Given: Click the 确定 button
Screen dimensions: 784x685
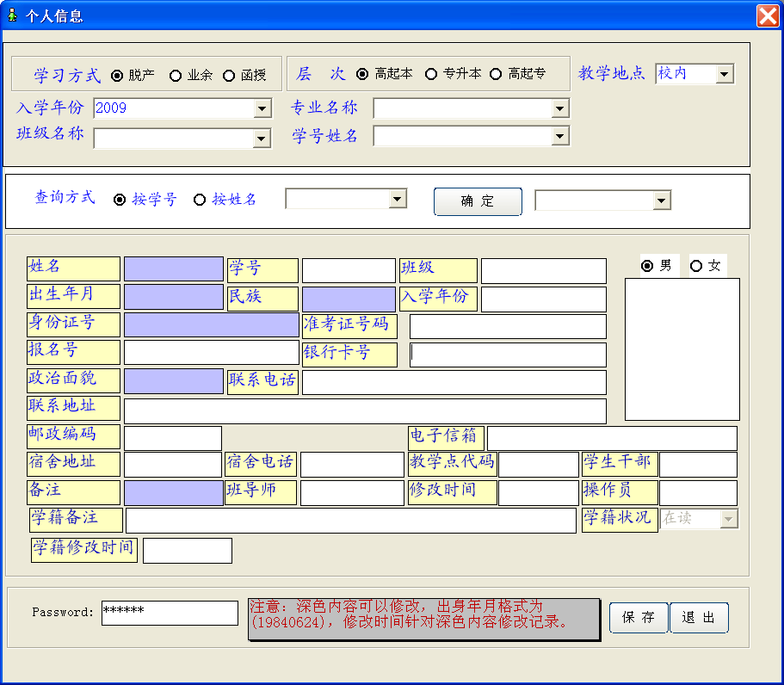Looking at the screenshot, I should click(x=478, y=201).
